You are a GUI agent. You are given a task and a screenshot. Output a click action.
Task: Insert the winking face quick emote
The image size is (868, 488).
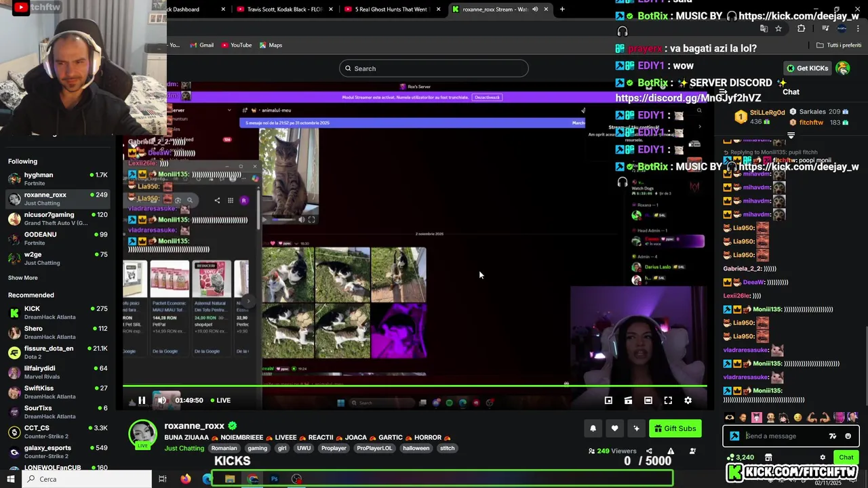click(798, 418)
